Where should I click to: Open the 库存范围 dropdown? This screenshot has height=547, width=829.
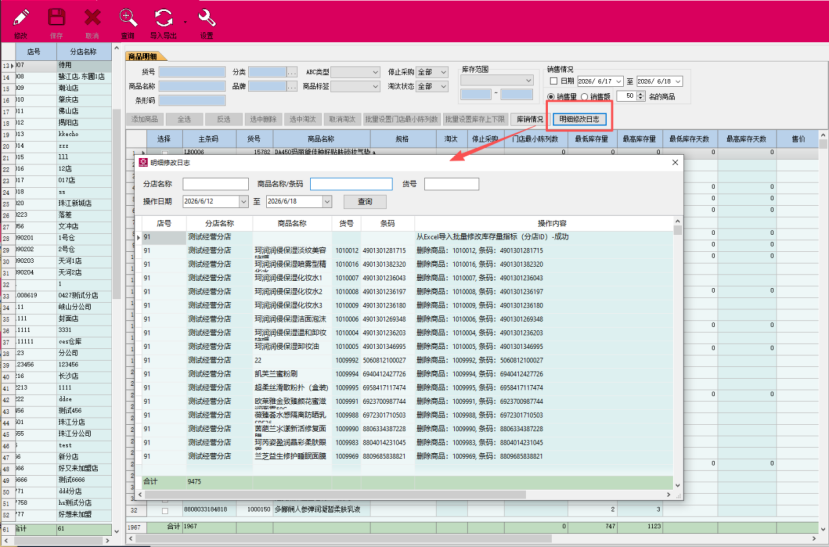(528, 80)
